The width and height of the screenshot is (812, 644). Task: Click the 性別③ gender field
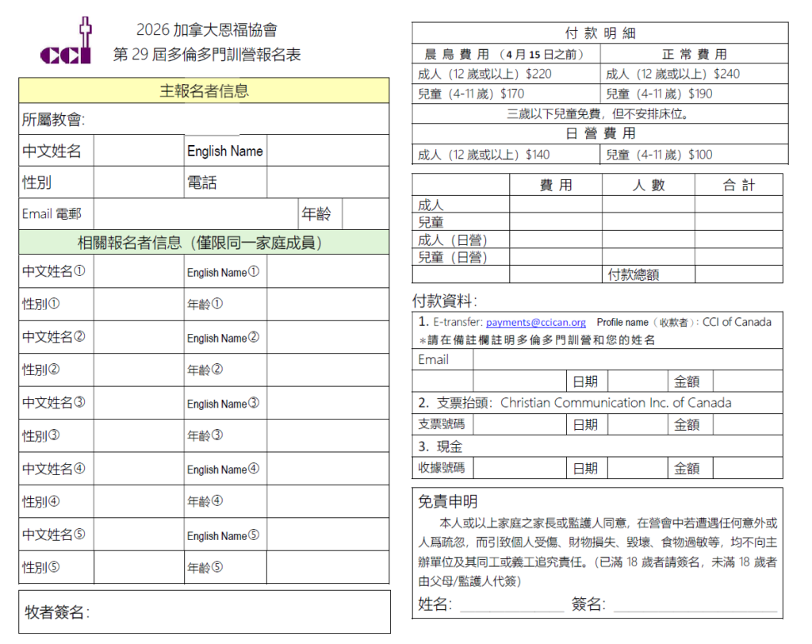139,435
